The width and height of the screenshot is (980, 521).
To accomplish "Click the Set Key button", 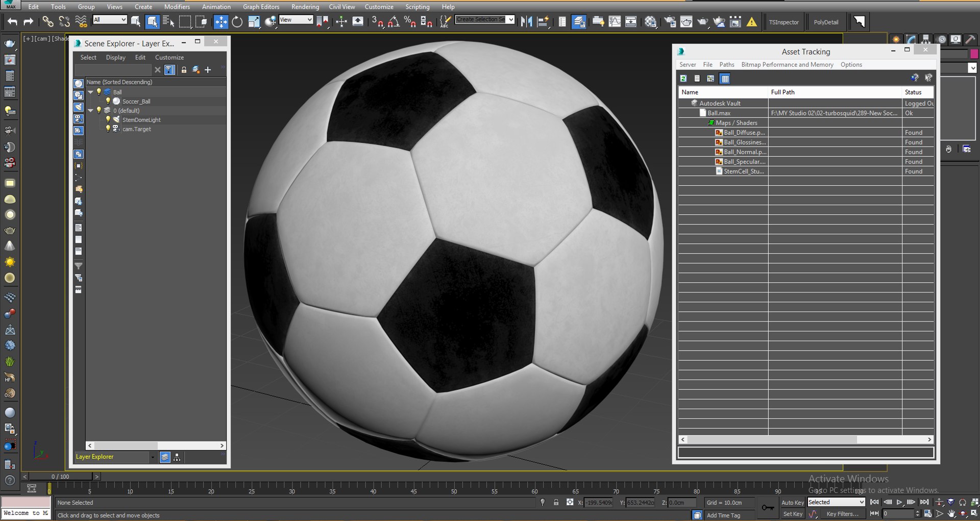I will [x=792, y=514].
